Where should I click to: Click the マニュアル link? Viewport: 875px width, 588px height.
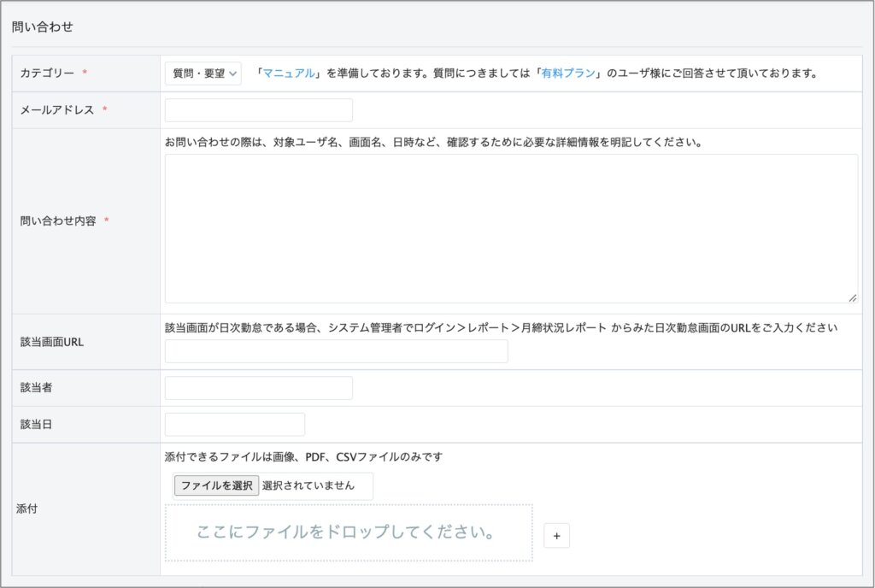289,73
